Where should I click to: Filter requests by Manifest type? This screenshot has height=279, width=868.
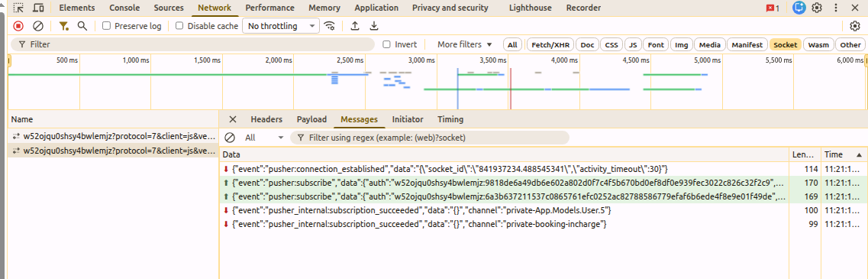747,45
